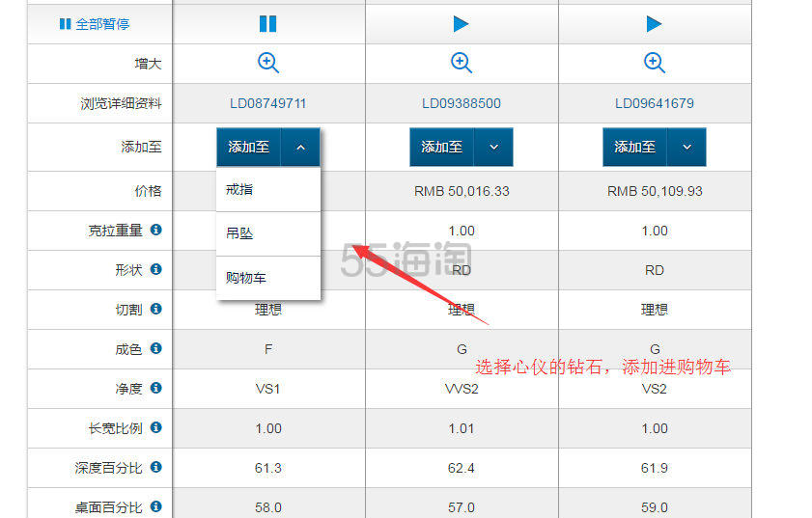View details for LD09641679
The height and width of the screenshot is (518, 812).
click(655, 103)
